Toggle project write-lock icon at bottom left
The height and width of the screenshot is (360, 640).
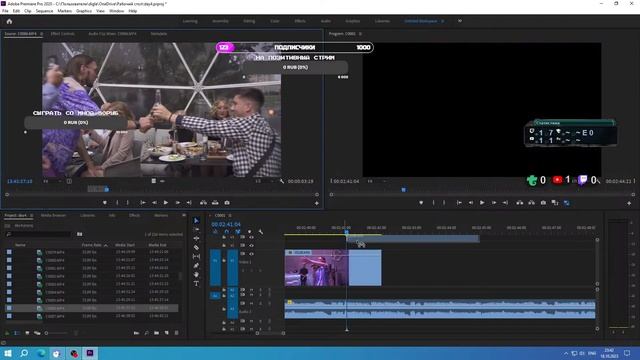[x=7, y=333]
